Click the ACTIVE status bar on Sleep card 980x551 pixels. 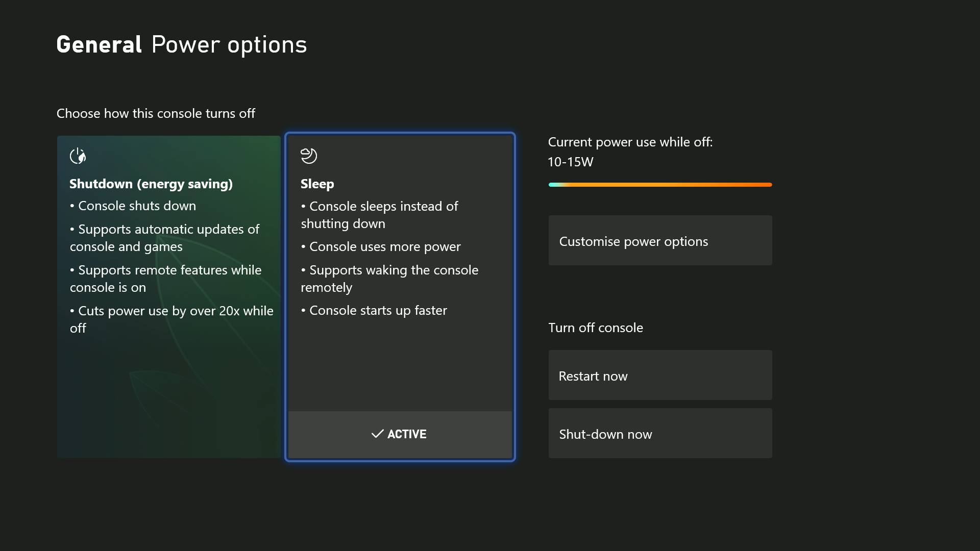coord(400,434)
